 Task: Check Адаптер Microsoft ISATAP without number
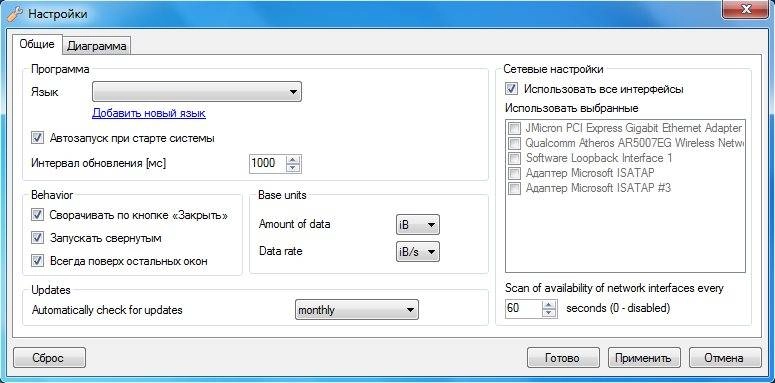click(515, 173)
